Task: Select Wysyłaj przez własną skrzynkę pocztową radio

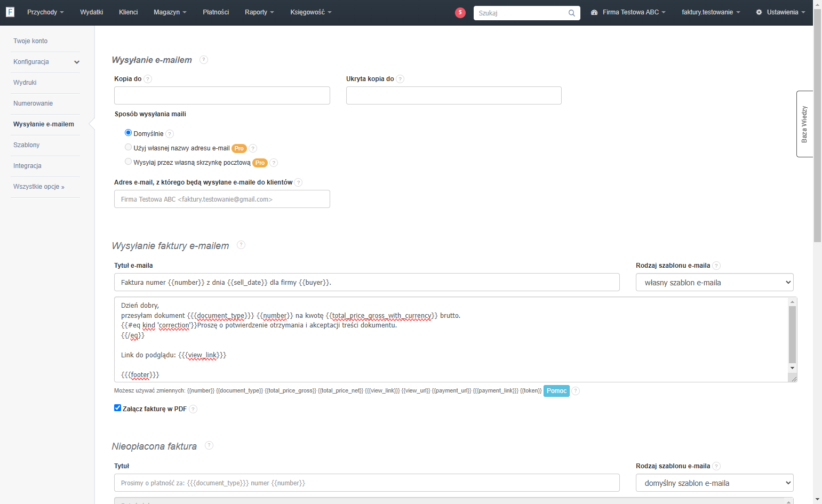Action: click(128, 162)
